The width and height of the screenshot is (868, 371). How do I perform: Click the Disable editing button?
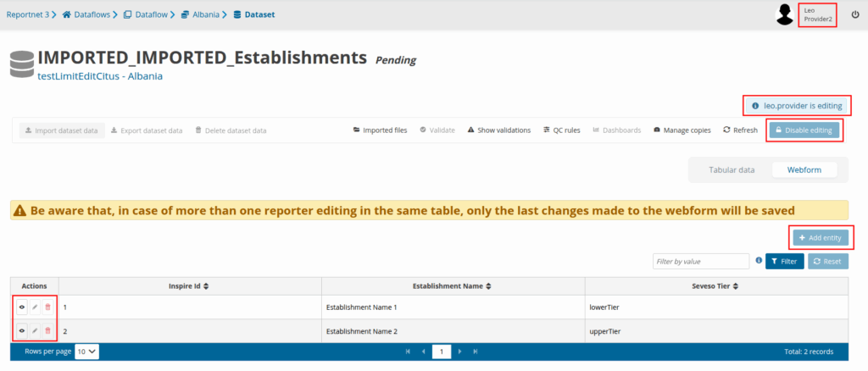tap(804, 130)
